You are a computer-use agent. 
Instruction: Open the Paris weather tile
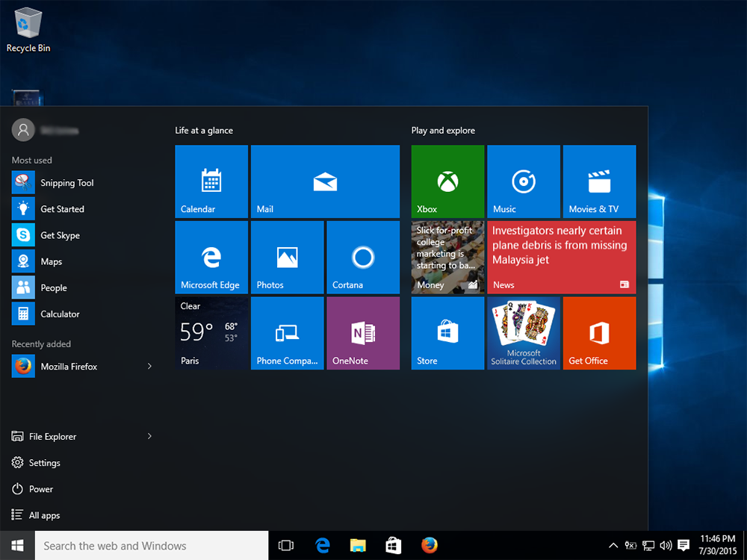pos(211,333)
